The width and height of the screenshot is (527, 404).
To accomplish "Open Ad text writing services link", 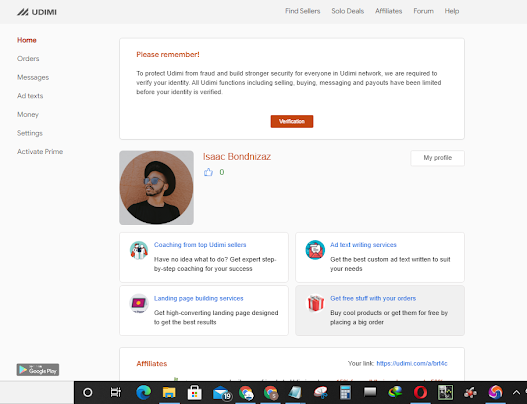I will pyautogui.click(x=363, y=245).
